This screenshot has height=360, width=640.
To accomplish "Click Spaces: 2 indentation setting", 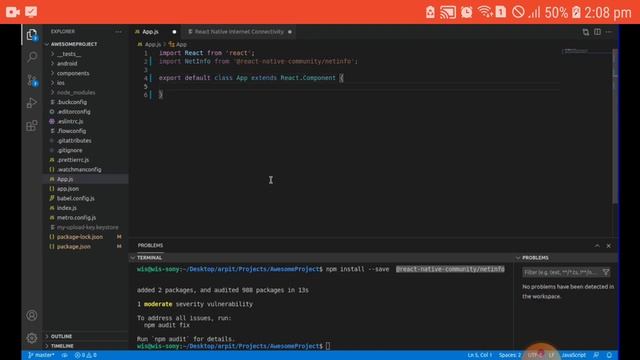I will [x=510, y=355].
